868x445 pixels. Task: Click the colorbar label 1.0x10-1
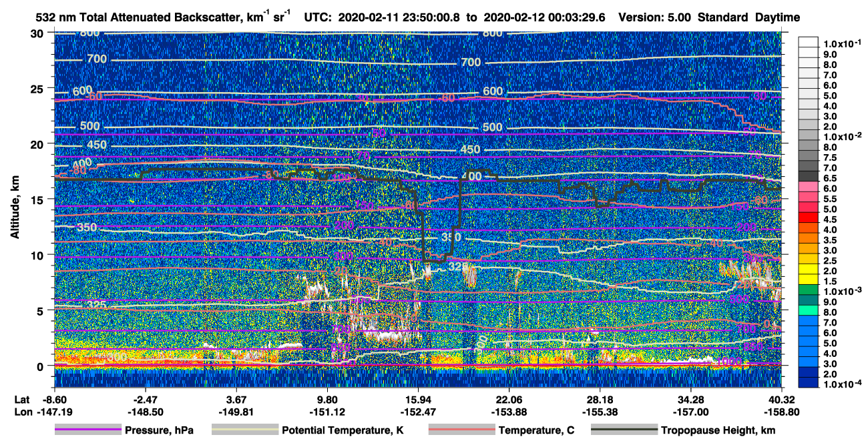[x=844, y=43]
